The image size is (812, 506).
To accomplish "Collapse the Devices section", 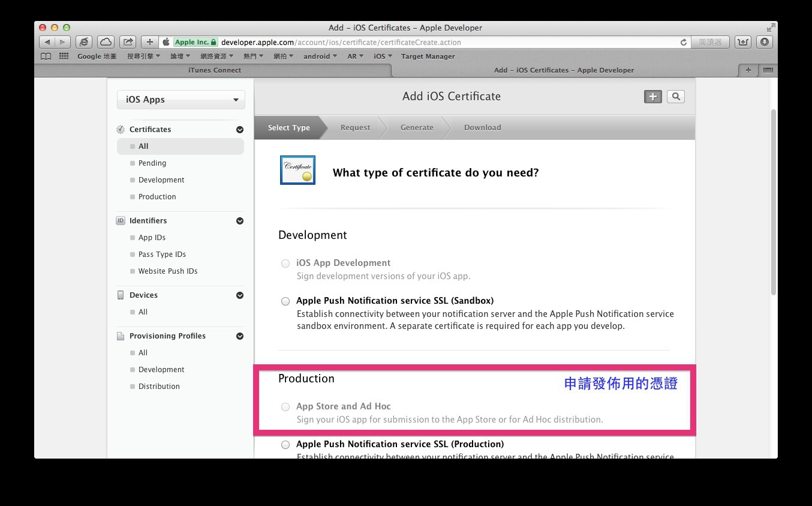I will (x=240, y=295).
